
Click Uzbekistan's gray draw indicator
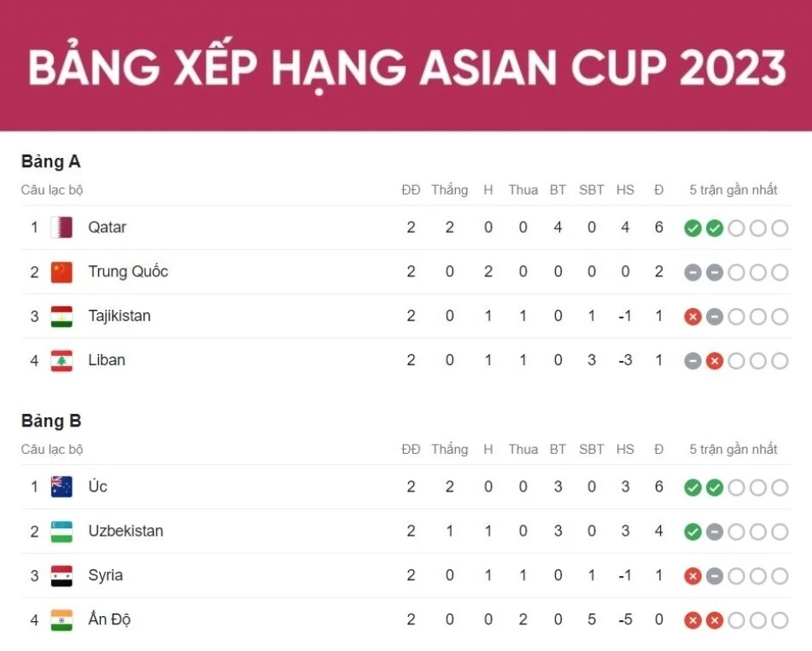[715, 532]
